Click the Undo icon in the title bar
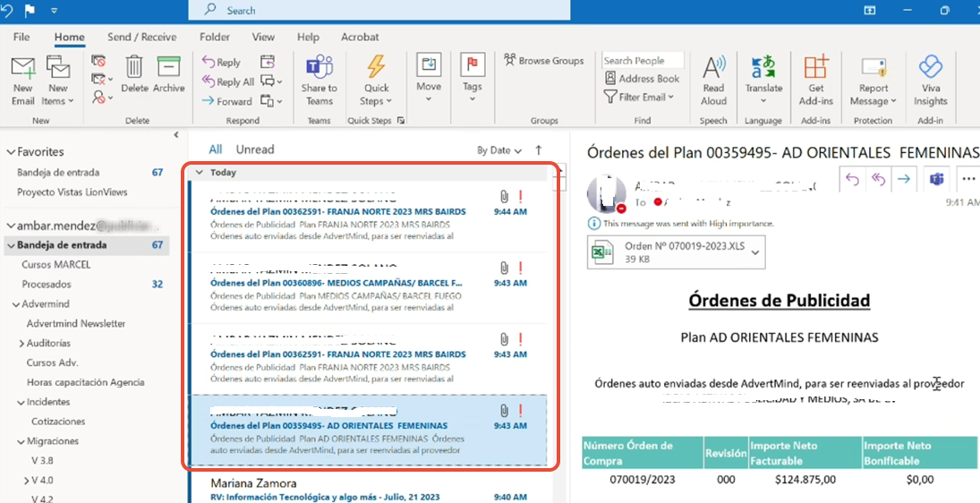This screenshot has height=503, width=980. pyautogui.click(x=8, y=10)
